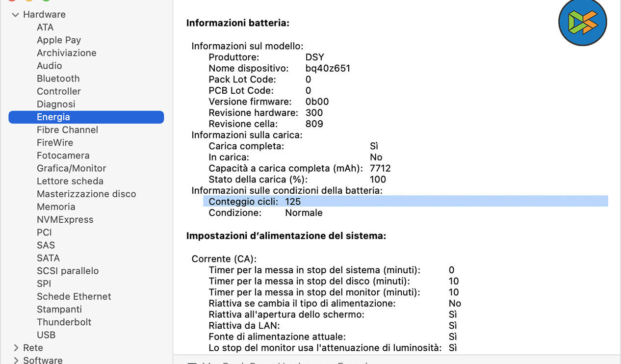Select the Archiviazione sidebar item
Viewport: 621px width, 364px height.
click(66, 53)
